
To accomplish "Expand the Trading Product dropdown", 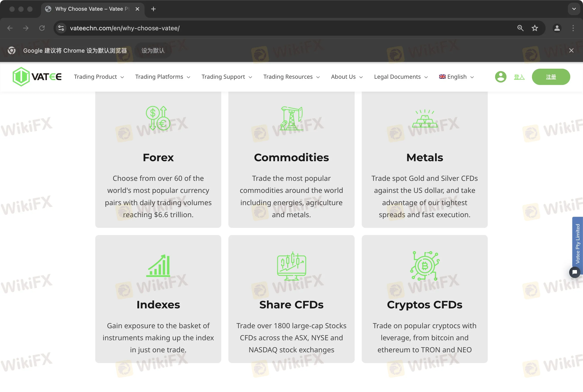I will (99, 77).
